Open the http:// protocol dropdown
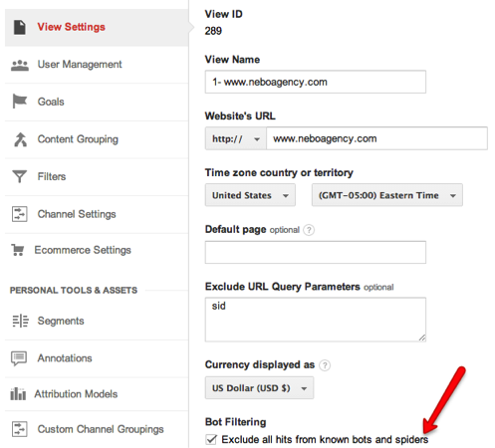 (x=236, y=138)
